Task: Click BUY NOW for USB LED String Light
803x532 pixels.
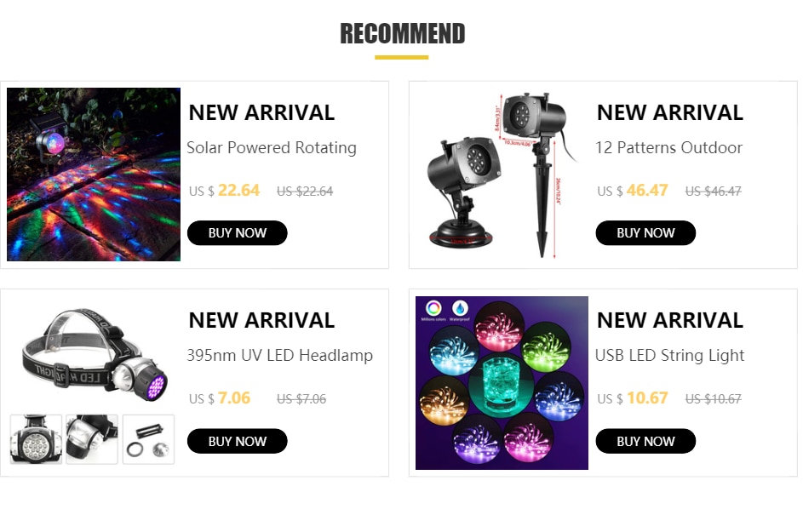Action: point(645,441)
